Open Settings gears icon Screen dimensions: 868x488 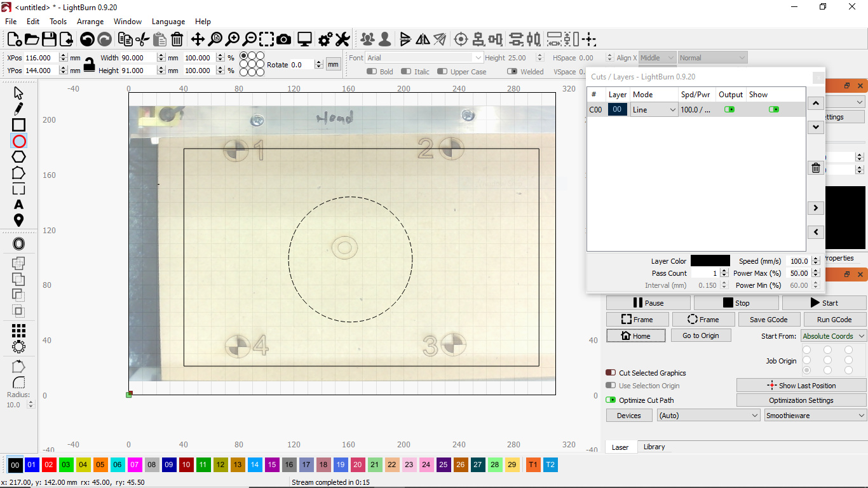click(325, 39)
